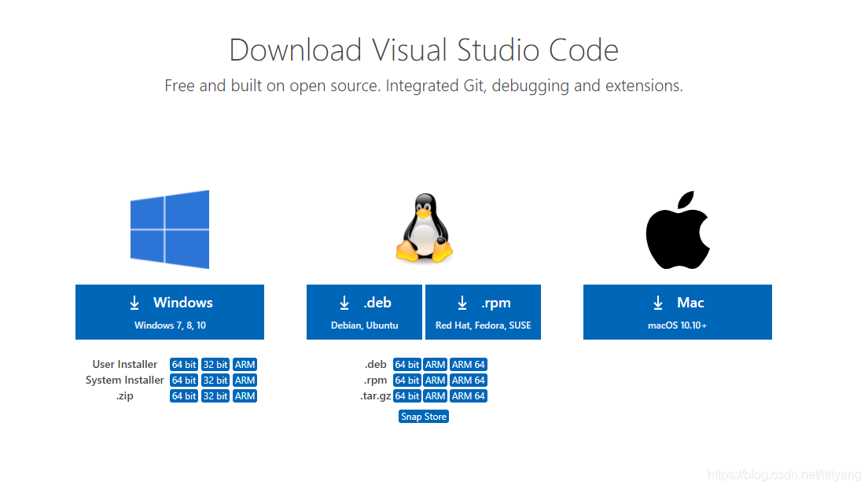This screenshot has width=868, height=489.
Task: Choose the Windows .zip 32 bit download
Action: [x=215, y=396]
